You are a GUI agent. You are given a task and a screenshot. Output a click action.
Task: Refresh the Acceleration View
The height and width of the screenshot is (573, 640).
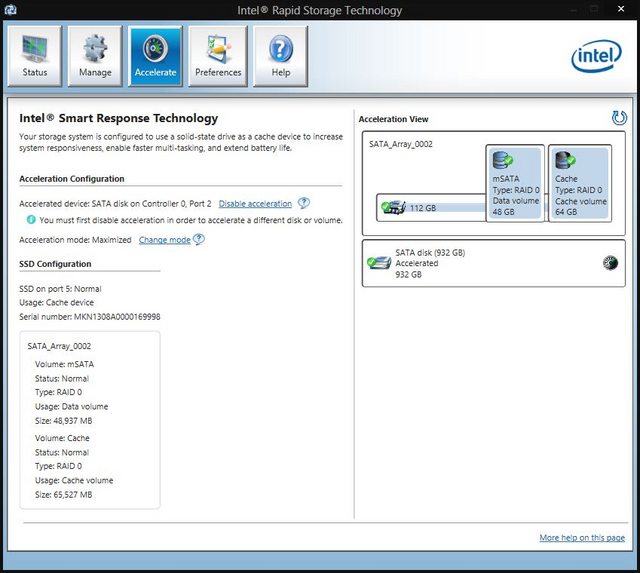pos(619,118)
